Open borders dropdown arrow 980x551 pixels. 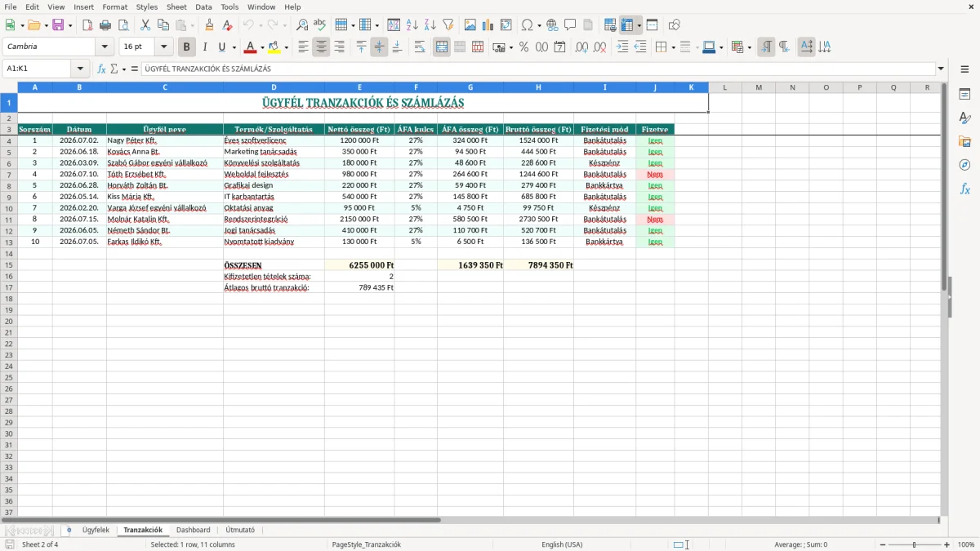(x=673, y=47)
